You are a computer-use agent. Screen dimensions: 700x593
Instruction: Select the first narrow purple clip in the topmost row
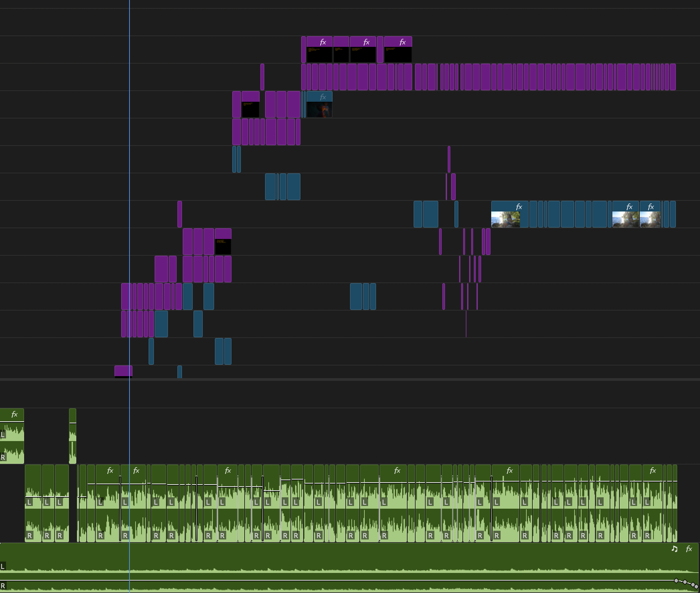tap(303, 50)
